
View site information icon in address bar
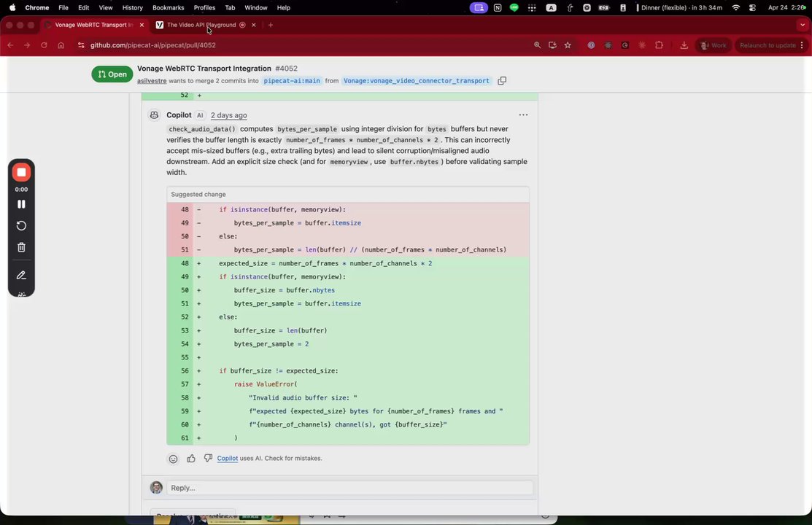[81, 45]
